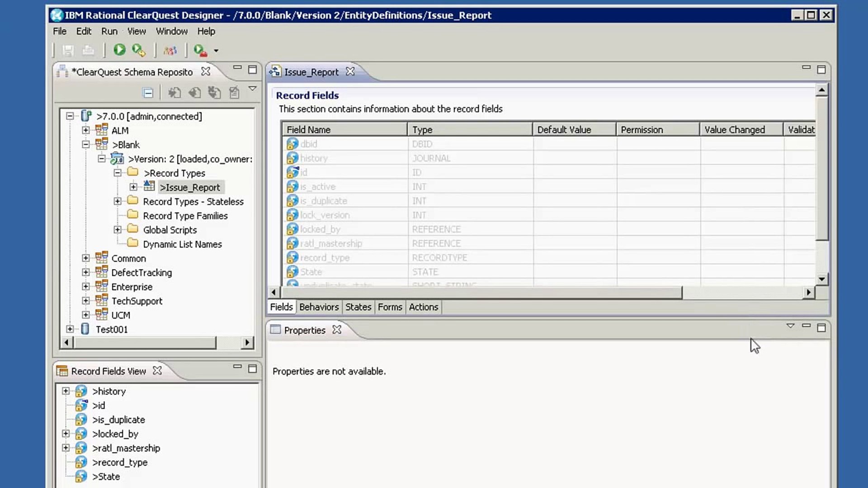
Task: Click the Collapse All icon in the repository panel
Action: pyautogui.click(x=148, y=93)
